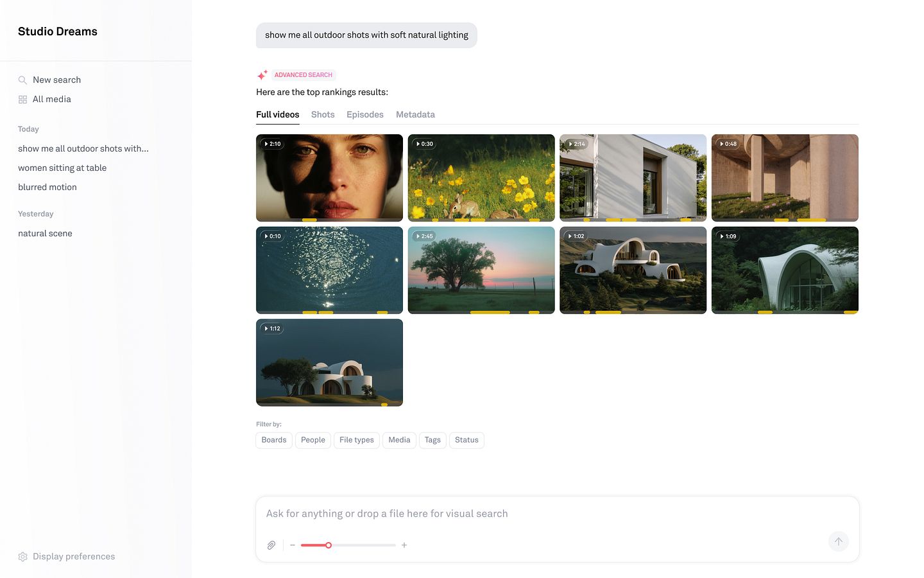This screenshot has width=924, height=578.
Task: Open the paperclip attachment icon
Action: click(271, 545)
